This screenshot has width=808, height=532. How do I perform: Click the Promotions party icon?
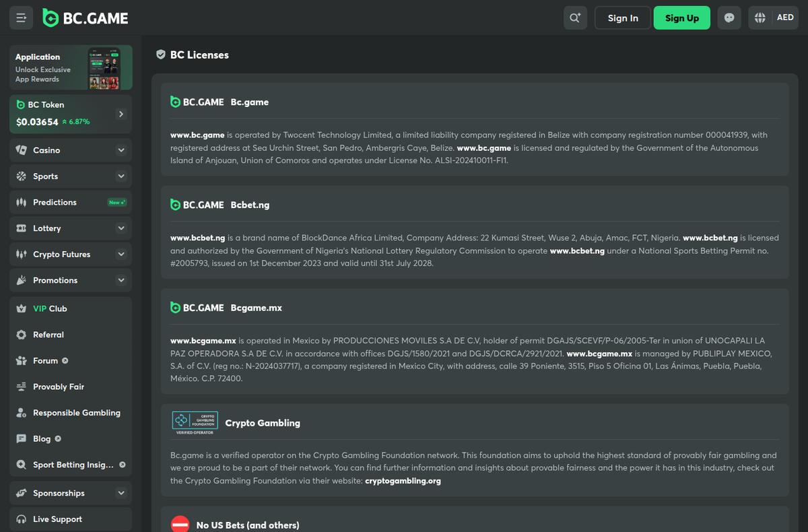tap(21, 280)
